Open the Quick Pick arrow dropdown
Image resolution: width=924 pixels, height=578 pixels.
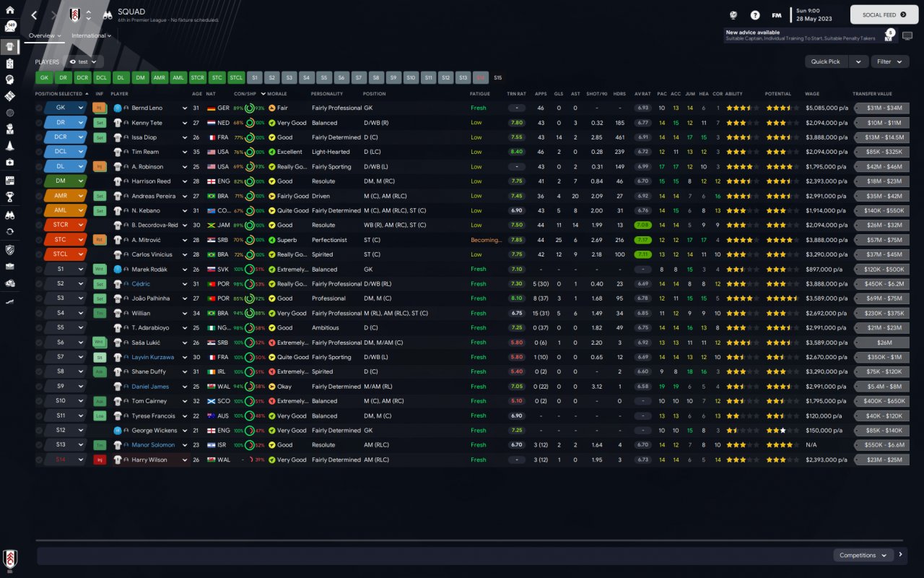pos(858,62)
